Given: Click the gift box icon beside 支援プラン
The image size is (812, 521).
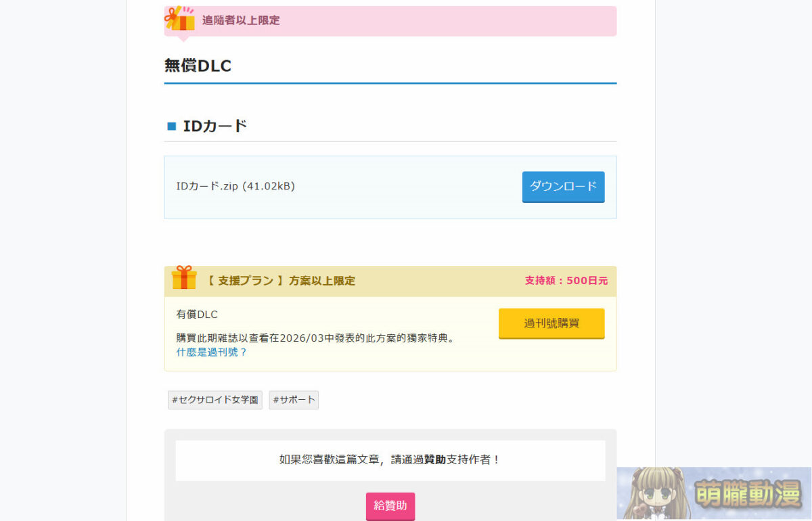Looking at the screenshot, I should click(183, 278).
